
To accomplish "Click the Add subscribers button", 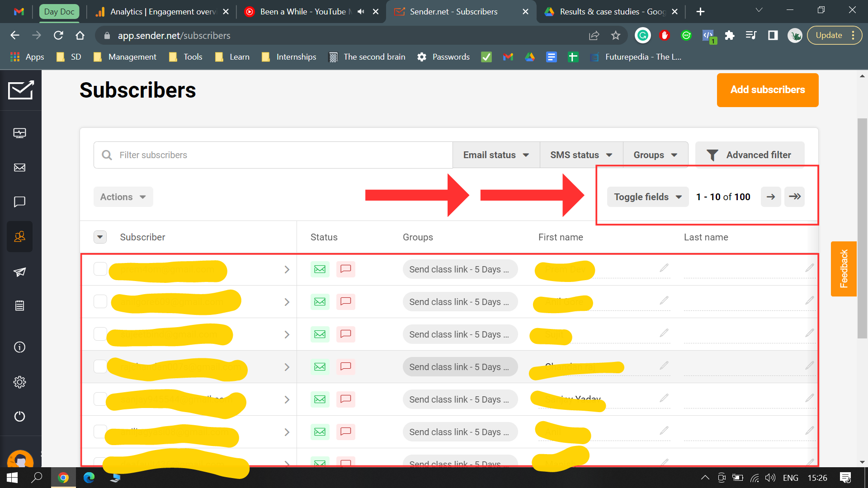I will [768, 90].
